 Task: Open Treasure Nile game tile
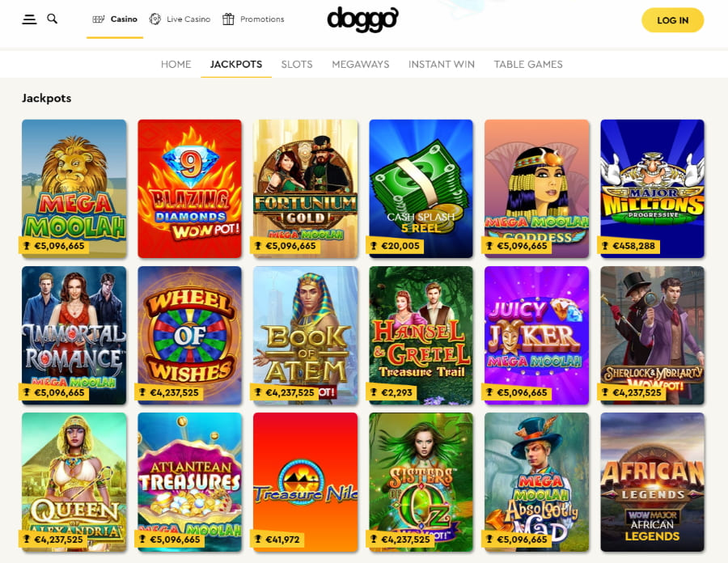(306, 482)
